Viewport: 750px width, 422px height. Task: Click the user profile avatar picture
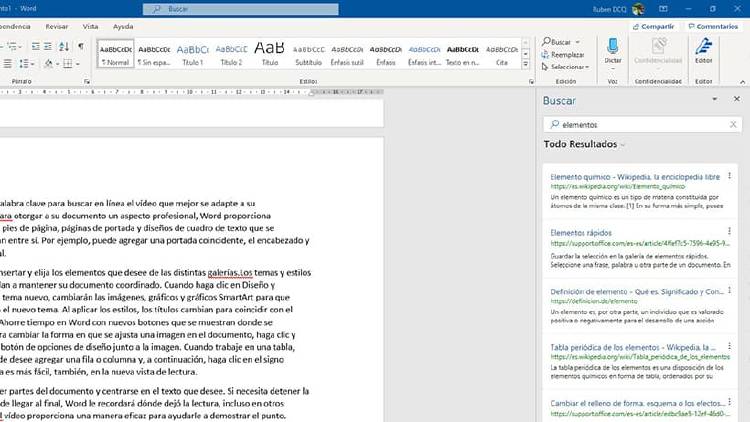coord(638,9)
